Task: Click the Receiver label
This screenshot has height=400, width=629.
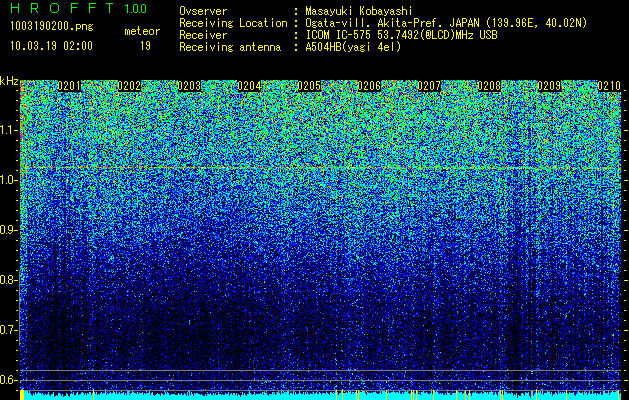Action: click(203, 35)
